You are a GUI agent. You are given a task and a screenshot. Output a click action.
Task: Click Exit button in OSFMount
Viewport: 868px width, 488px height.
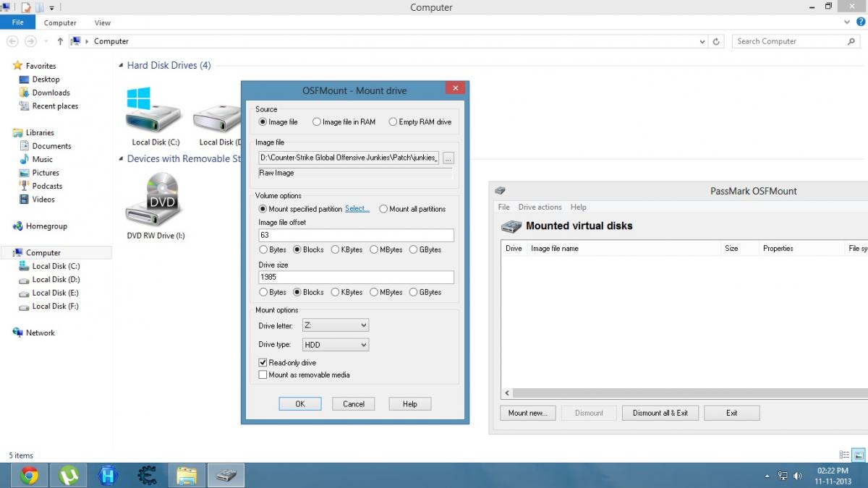point(732,413)
